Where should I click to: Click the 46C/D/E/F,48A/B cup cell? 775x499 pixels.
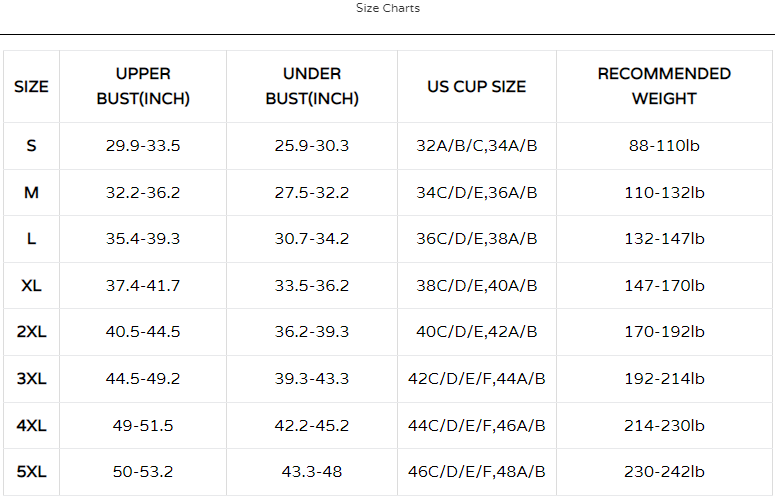[x=477, y=472]
